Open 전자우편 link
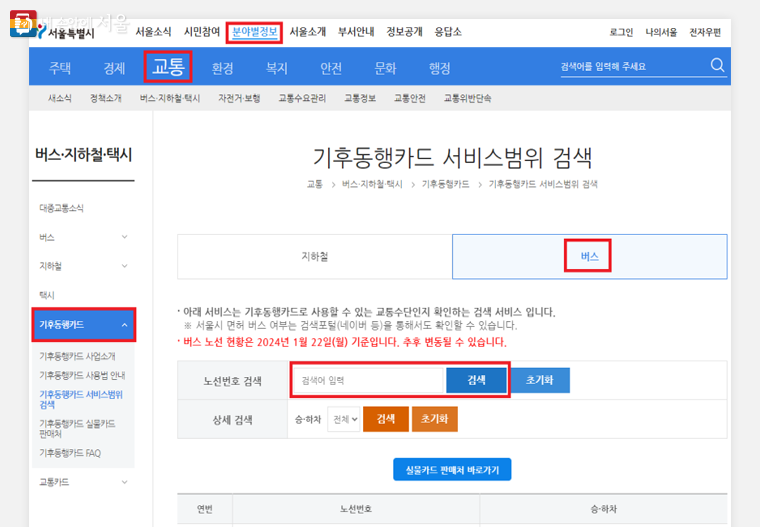 pyautogui.click(x=705, y=32)
